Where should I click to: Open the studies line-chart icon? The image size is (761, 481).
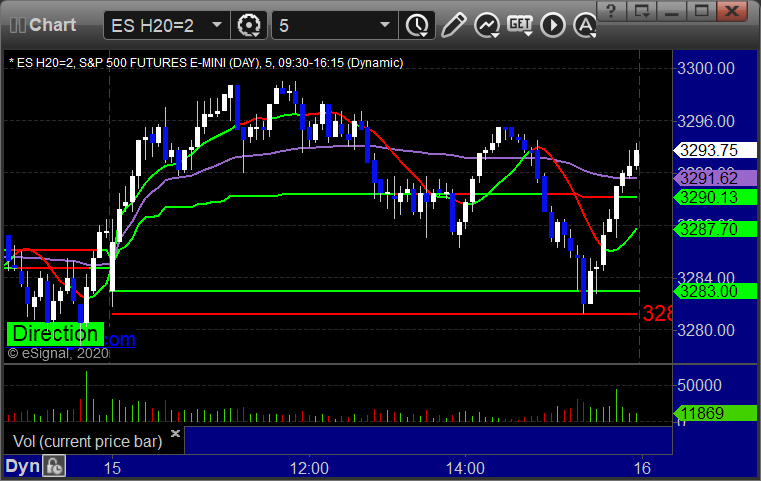coord(487,25)
